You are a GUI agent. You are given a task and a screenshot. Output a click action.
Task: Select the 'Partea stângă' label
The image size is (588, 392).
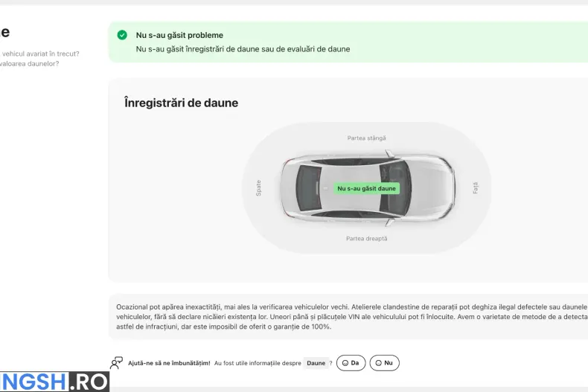tap(366, 138)
